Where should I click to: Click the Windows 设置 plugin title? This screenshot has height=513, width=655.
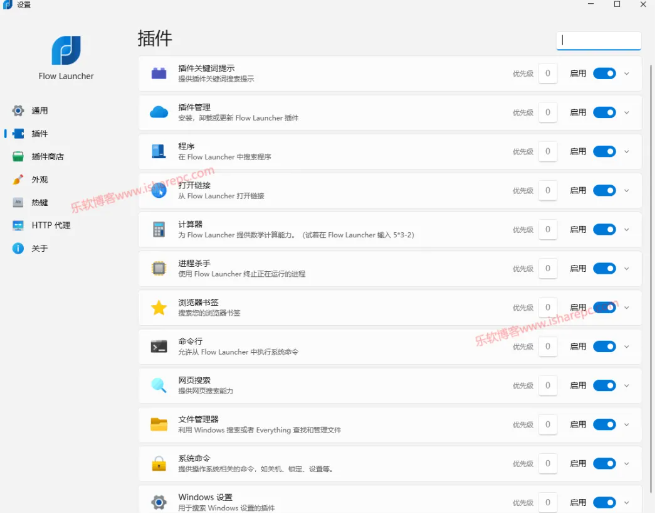pyautogui.click(x=205, y=497)
